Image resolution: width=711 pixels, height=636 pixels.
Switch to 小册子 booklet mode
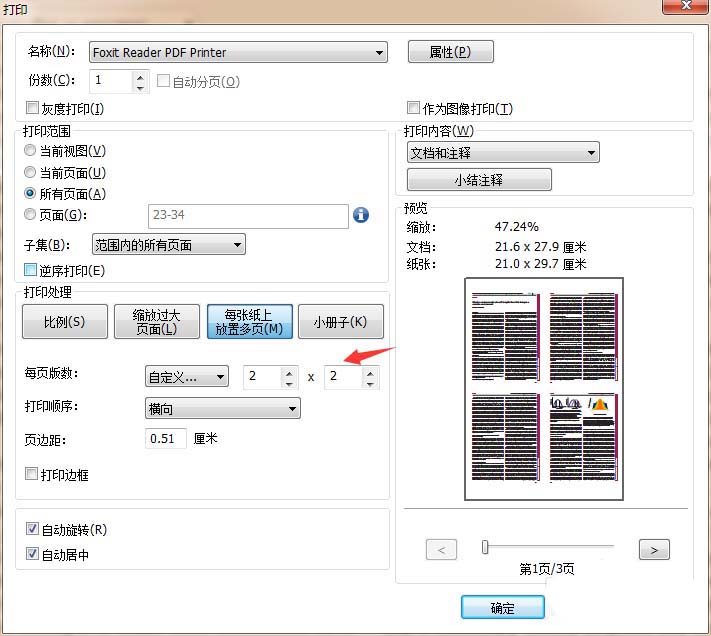[340, 322]
